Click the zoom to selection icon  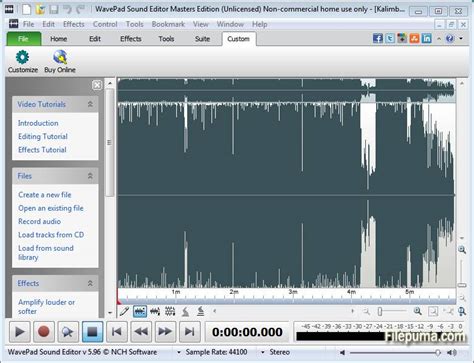(433, 311)
